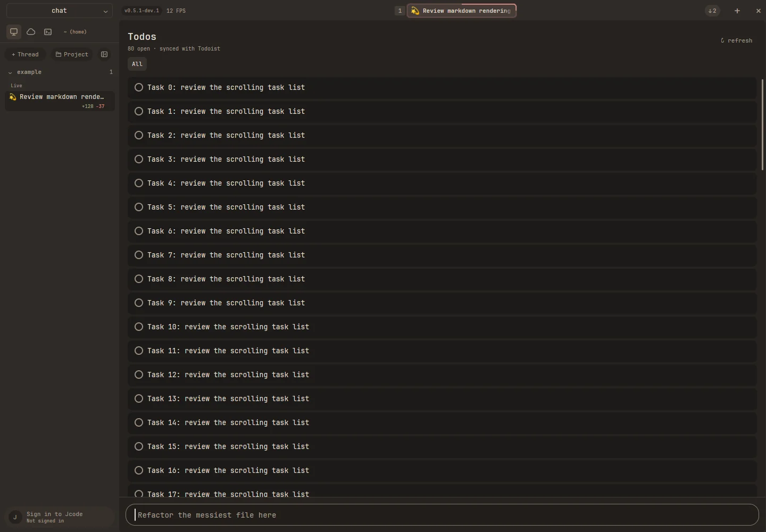Viewport: 766px width, 532px height.
Task: Select the All filter tab
Action: [137, 64]
